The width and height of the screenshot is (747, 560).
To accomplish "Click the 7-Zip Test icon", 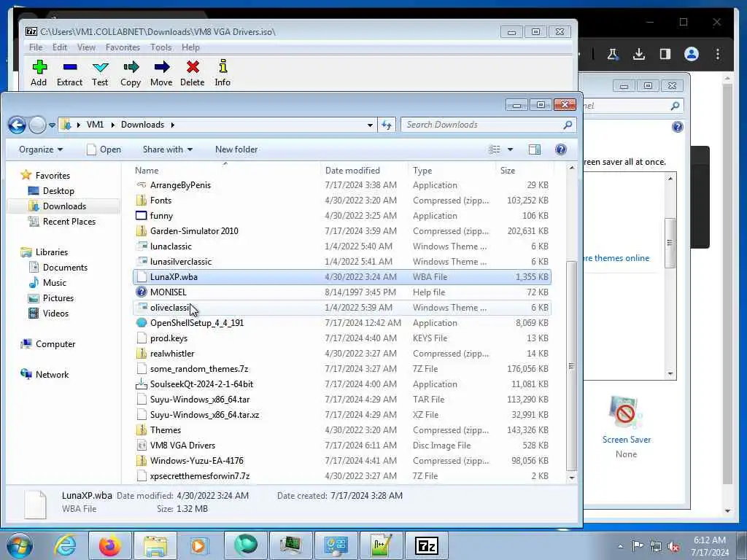I will (x=100, y=67).
